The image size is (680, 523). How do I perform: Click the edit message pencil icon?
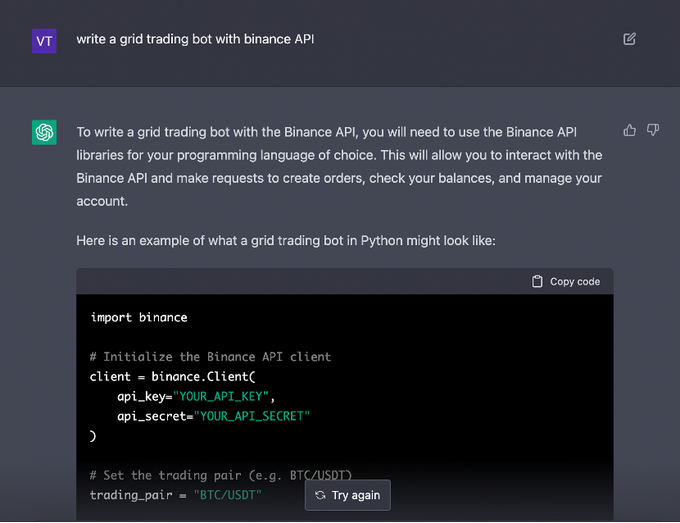(x=629, y=39)
